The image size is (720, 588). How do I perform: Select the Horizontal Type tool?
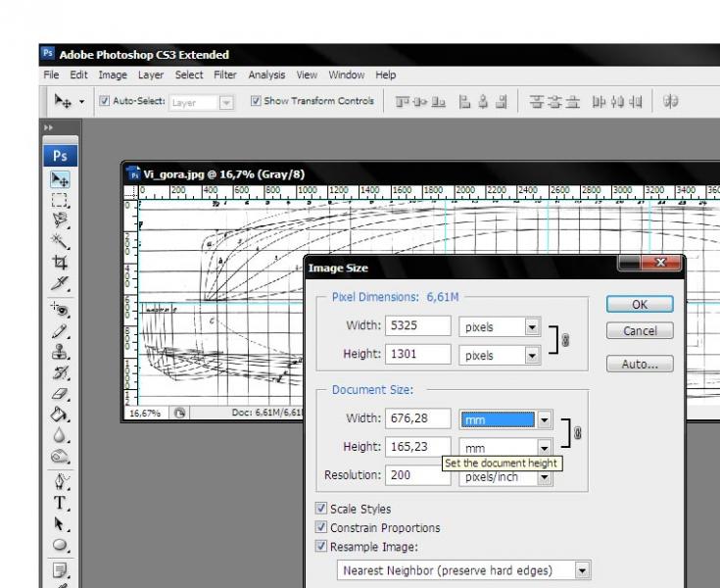pyautogui.click(x=60, y=503)
